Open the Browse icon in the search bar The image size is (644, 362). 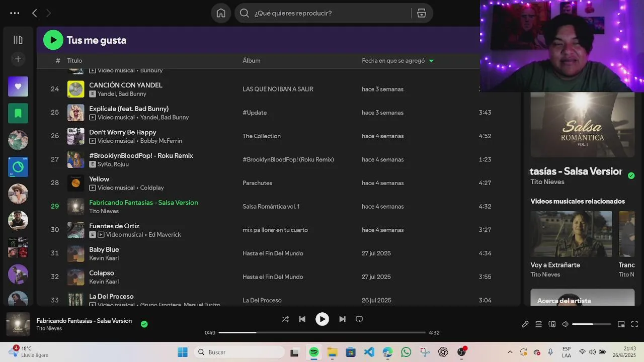tap(422, 13)
